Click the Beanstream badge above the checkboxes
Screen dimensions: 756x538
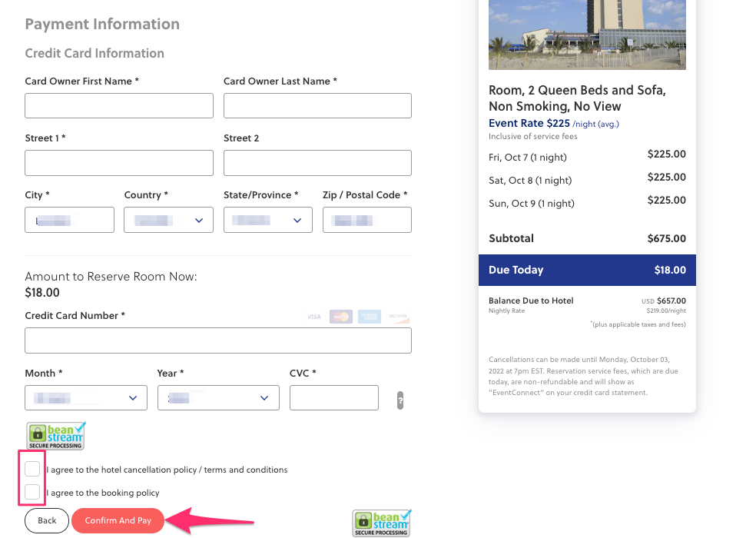coord(56,436)
